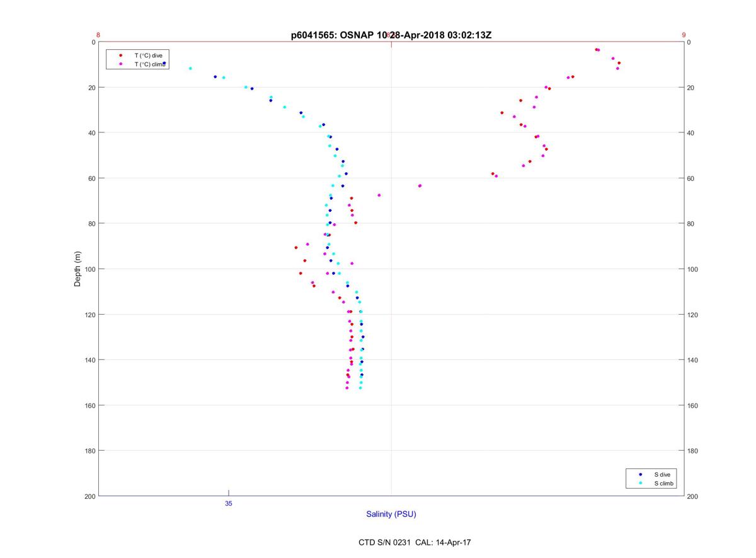Click depth tick 140 on the right axis
This screenshot has width=756, height=558.
(x=692, y=360)
